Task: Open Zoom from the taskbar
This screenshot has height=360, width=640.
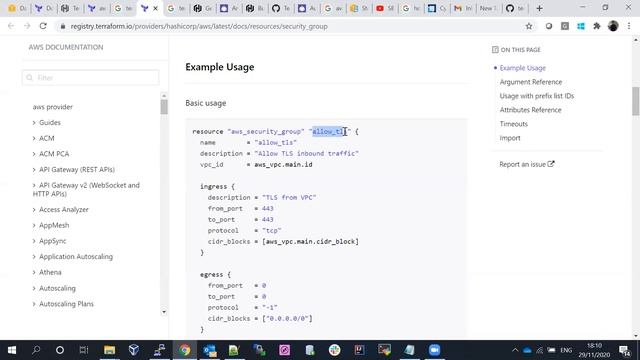Action: [434, 350]
